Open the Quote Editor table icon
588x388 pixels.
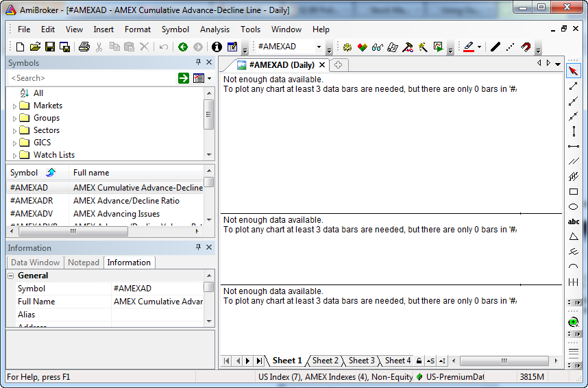tap(232, 47)
